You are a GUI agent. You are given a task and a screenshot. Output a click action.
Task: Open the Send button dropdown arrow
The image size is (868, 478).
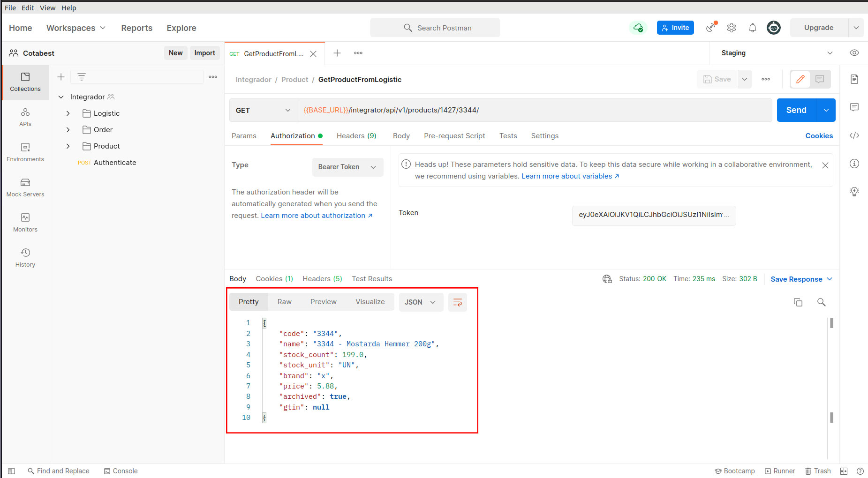(826, 110)
